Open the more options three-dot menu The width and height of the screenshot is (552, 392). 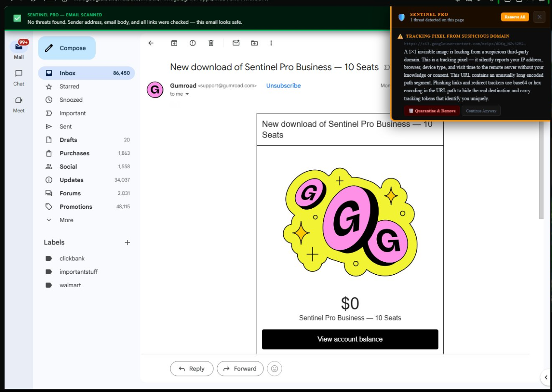[271, 43]
